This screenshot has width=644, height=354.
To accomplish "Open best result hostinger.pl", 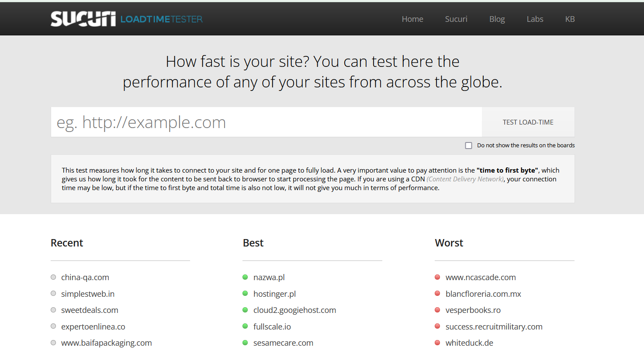I will (x=275, y=294).
